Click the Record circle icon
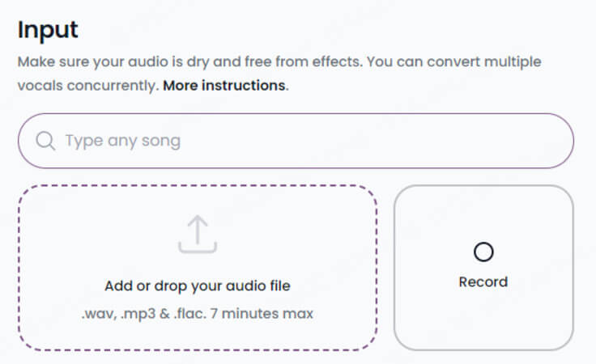This screenshot has width=596, height=364. click(x=483, y=252)
